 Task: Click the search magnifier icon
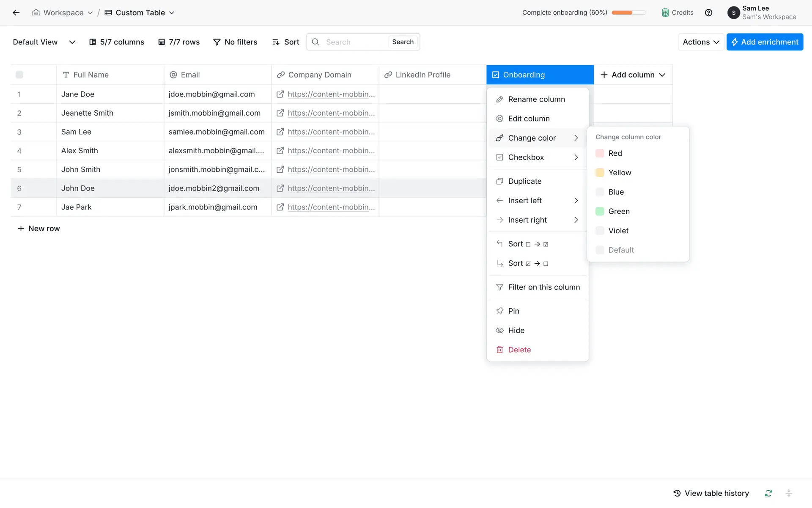315,42
